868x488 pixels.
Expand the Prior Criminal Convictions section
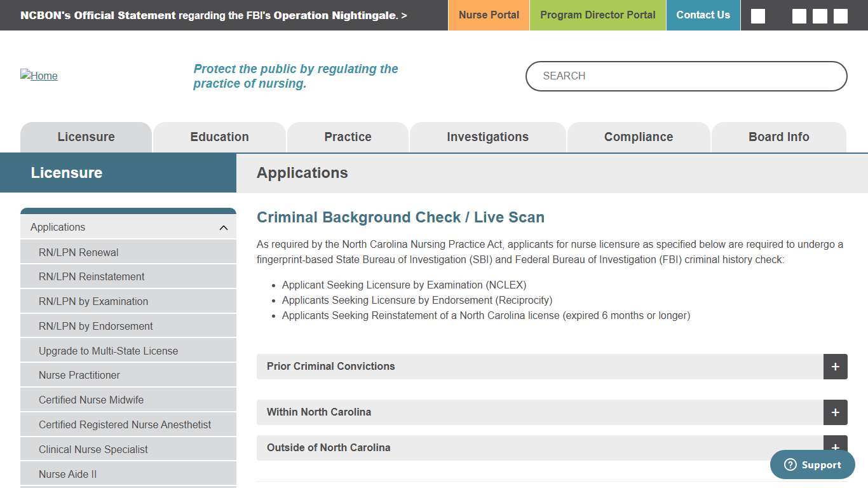(x=835, y=367)
